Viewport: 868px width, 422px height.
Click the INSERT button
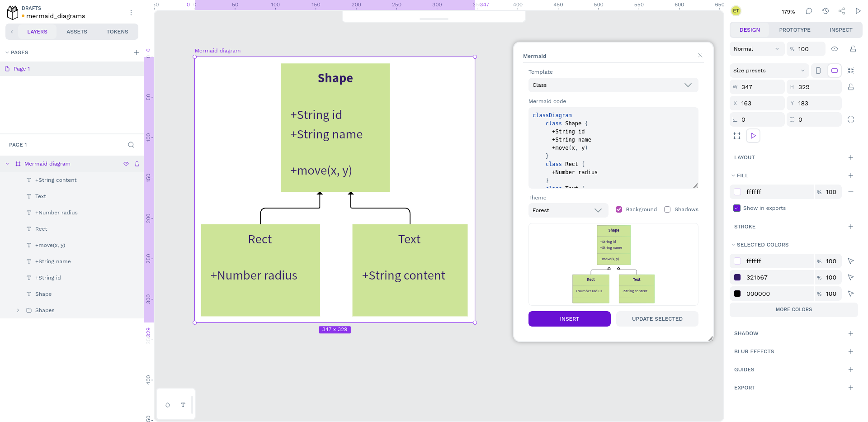click(570, 319)
